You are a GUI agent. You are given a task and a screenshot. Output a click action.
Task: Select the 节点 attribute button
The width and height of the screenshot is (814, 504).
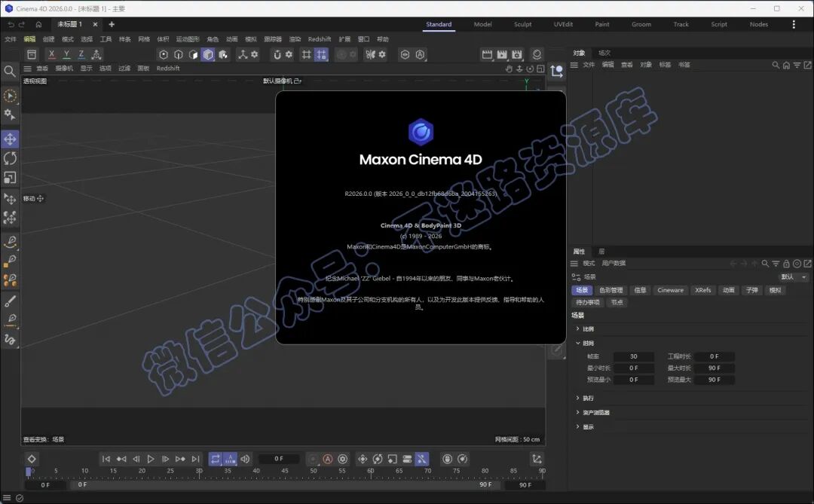click(617, 302)
